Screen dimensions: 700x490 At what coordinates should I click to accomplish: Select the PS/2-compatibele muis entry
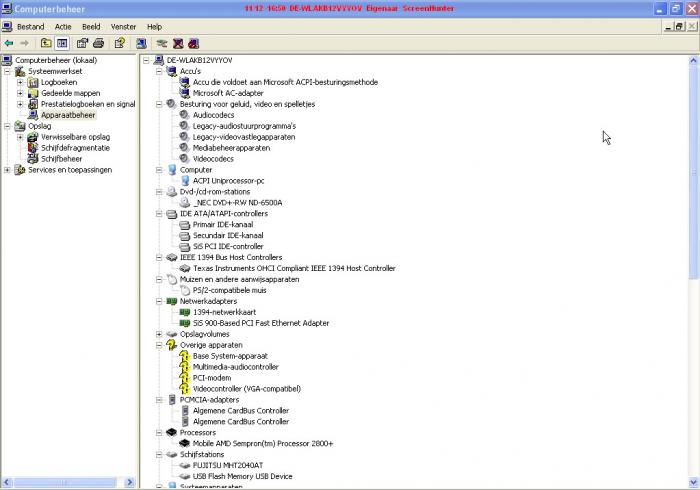[x=229, y=290]
